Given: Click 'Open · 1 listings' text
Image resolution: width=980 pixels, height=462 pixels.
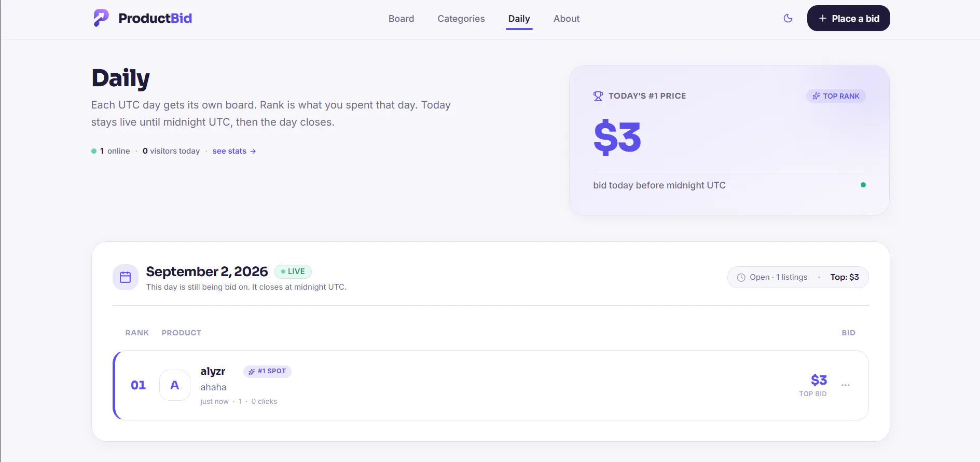Looking at the screenshot, I should click(778, 277).
